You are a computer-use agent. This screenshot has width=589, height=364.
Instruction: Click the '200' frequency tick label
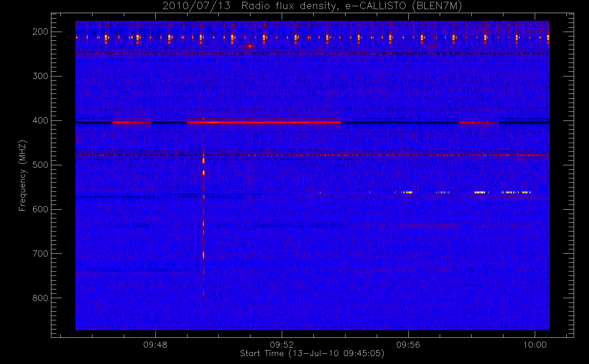(x=40, y=32)
